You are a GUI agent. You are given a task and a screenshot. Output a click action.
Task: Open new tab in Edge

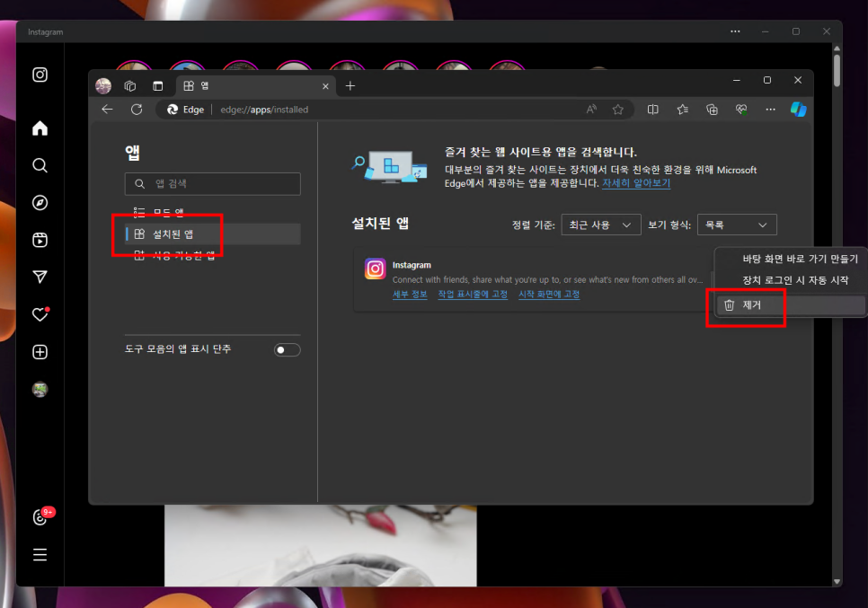350,85
